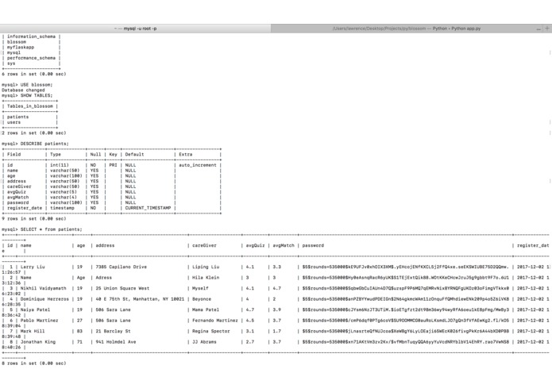Image resolution: width=552 pixels, height=392 pixels.
Task: Click the address '7385 Capilano Drive'
Action: coord(121,267)
